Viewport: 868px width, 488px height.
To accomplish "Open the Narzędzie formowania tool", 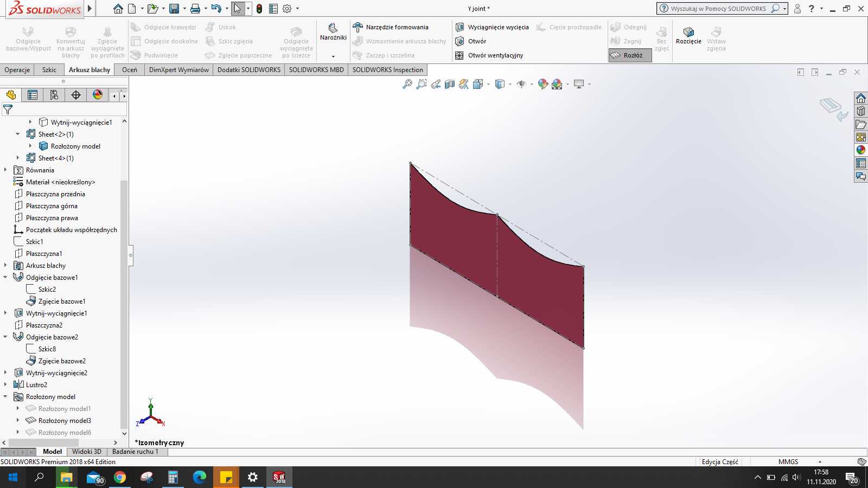I will pyautogui.click(x=391, y=27).
